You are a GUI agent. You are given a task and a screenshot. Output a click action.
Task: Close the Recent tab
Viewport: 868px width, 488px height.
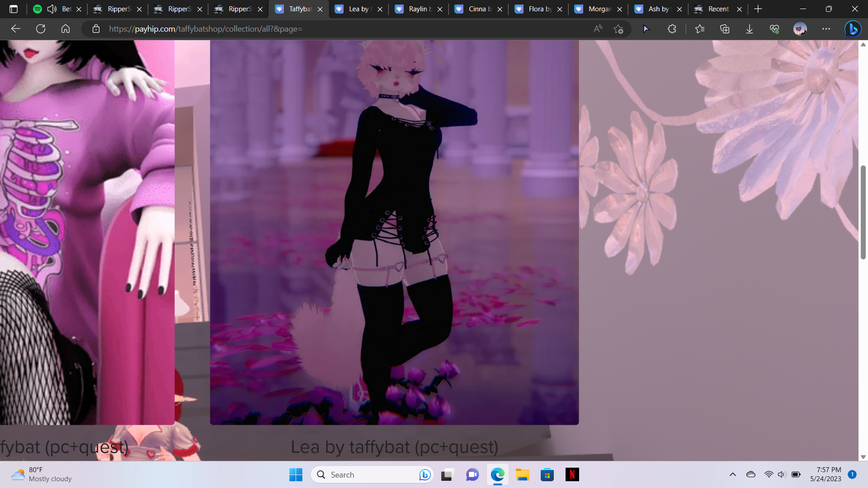point(739,9)
